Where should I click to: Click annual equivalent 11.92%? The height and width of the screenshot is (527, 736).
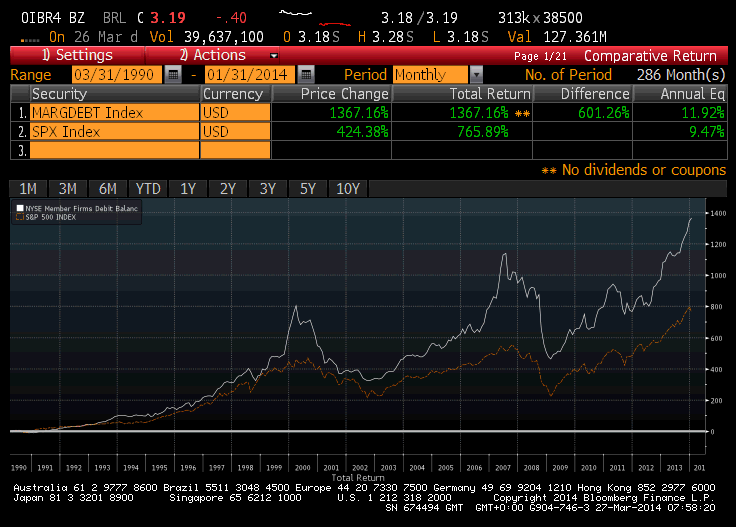(703, 113)
